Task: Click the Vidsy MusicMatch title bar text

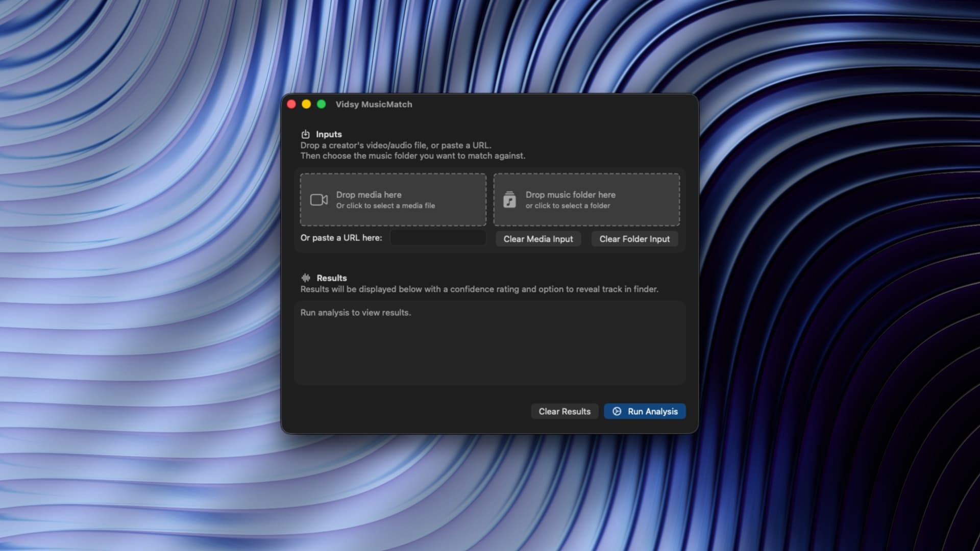Action: pos(373,104)
